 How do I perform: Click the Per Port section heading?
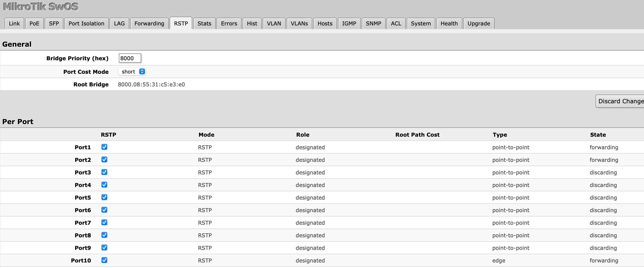[18, 122]
